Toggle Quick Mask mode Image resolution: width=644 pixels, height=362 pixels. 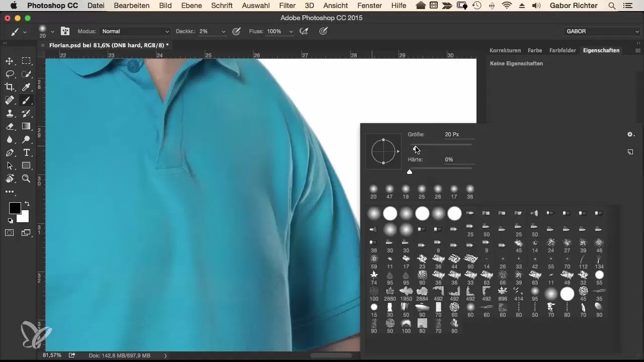pyautogui.click(x=10, y=232)
